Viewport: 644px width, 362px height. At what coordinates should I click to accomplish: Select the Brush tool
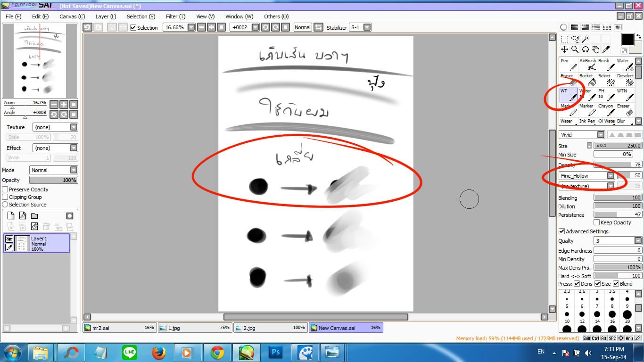pos(606,65)
